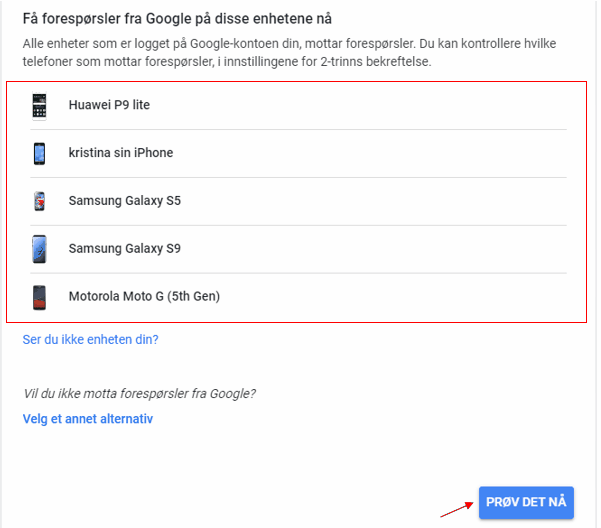
Task: Click the italic "Vil du ikke motta forespørsler" question
Action: pos(139,393)
